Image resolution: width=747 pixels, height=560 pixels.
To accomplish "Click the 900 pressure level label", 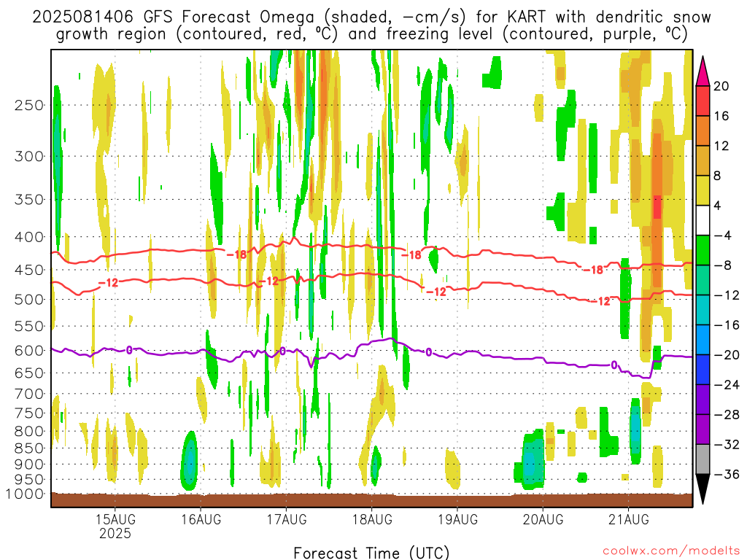I will point(28,464).
